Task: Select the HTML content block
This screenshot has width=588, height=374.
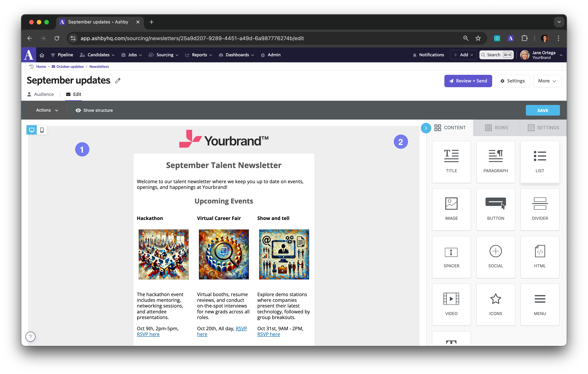Action: tap(540, 257)
